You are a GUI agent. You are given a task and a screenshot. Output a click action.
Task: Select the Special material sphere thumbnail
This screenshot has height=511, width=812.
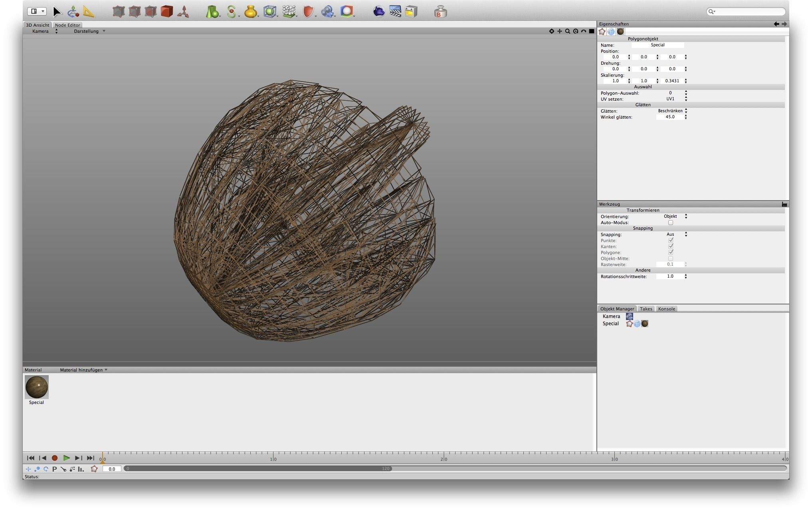tap(37, 387)
